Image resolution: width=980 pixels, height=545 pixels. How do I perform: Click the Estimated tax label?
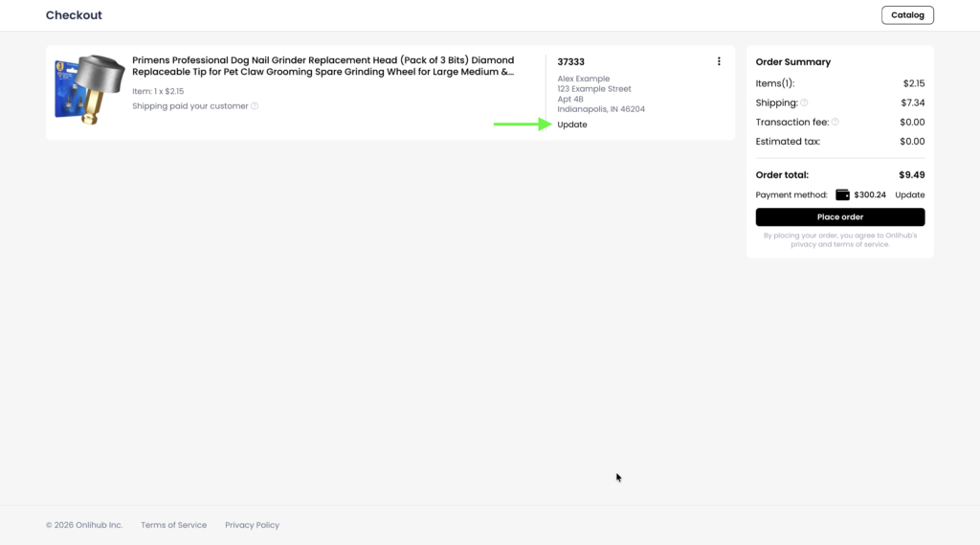tap(788, 142)
